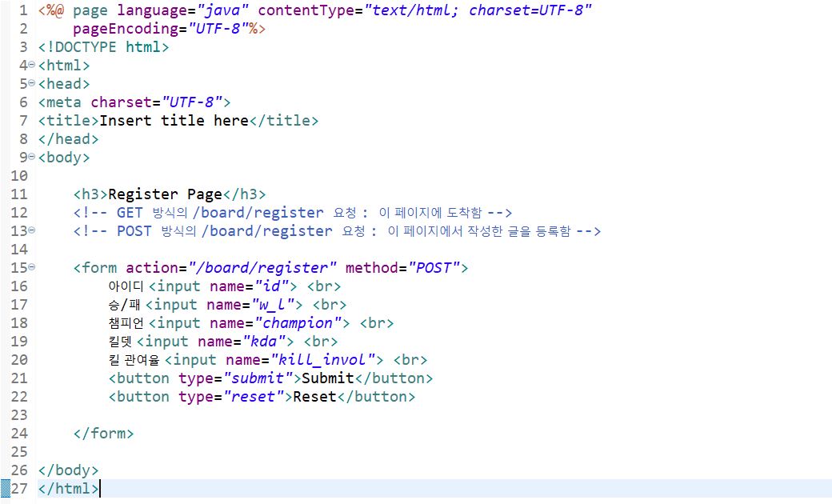This screenshot has width=832, height=504.
Task: Click the closing </body> tag
Action: 69,470
